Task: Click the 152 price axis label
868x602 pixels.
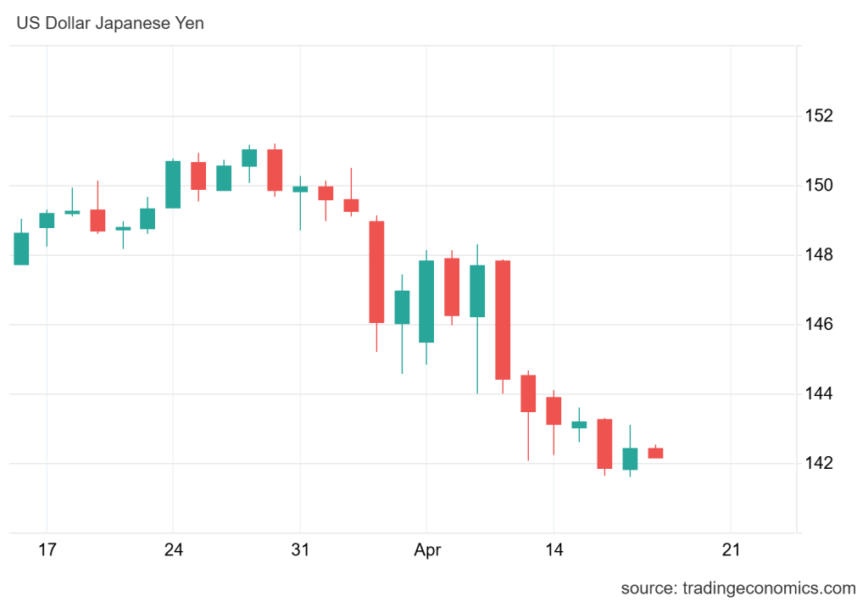Action: tap(820, 116)
